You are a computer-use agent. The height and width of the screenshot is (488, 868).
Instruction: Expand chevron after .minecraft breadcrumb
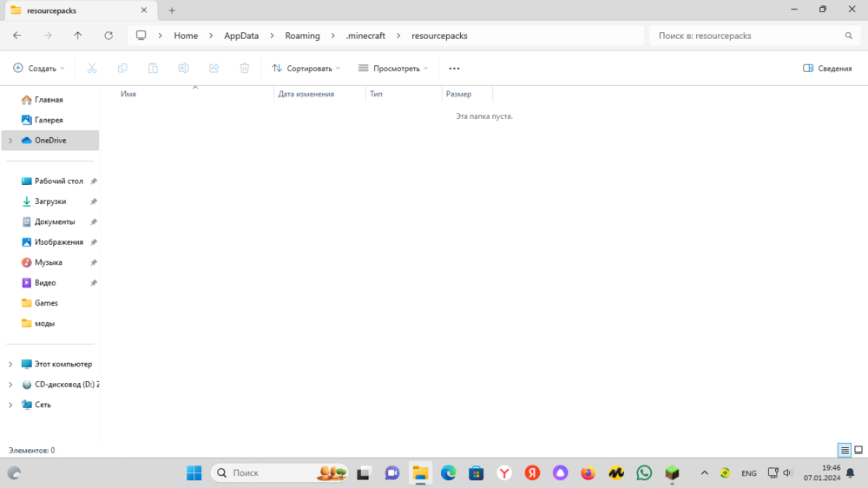pyautogui.click(x=398, y=36)
